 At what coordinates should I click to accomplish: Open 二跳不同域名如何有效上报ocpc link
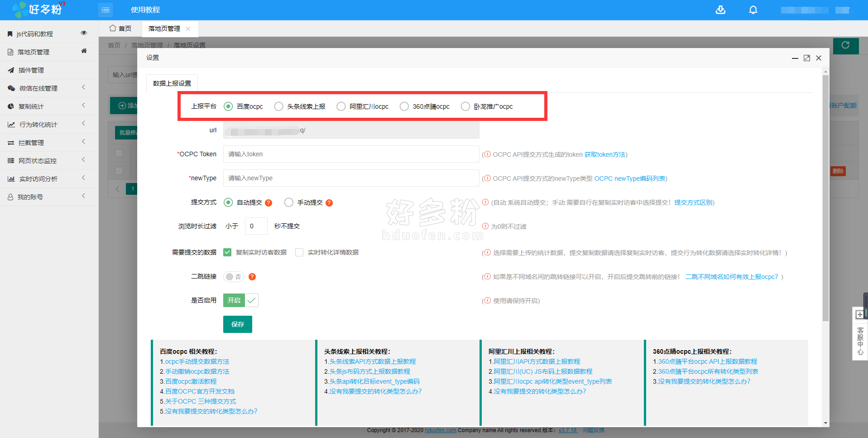coord(732,277)
